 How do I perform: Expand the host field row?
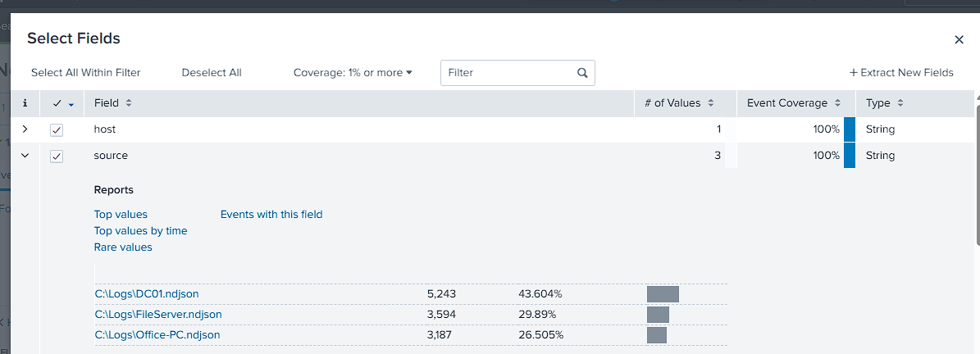click(25, 129)
